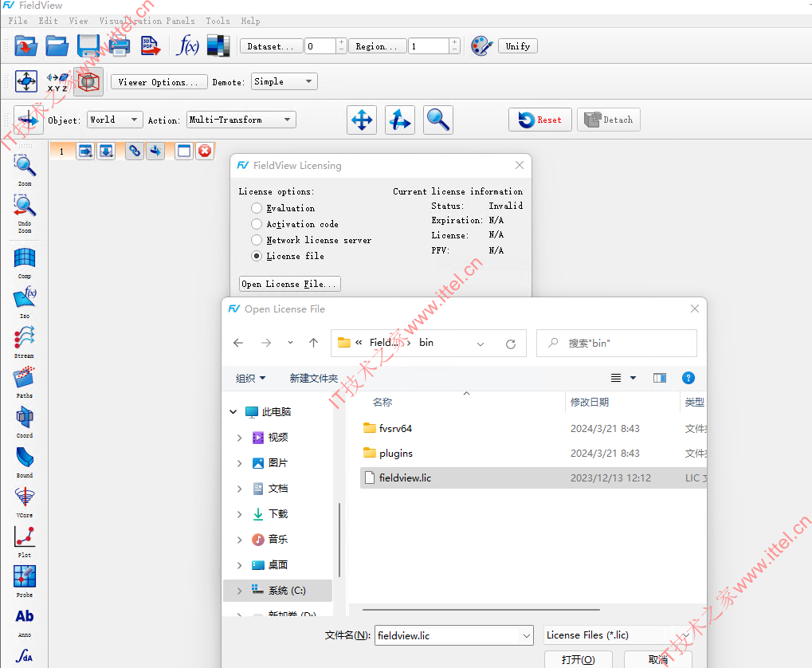The height and width of the screenshot is (668, 812).
Task: Select the Evaluation license option
Action: click(x=257, y=208)
